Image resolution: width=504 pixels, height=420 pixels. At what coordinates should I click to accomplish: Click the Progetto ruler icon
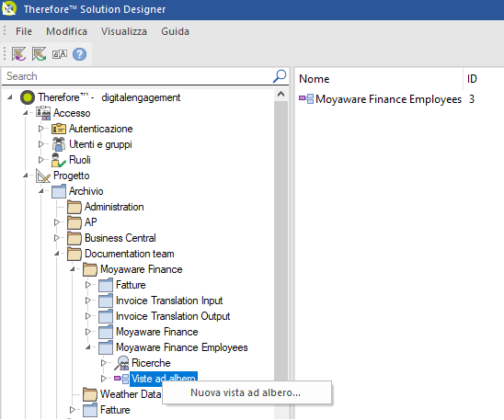(x=43, y=176)
